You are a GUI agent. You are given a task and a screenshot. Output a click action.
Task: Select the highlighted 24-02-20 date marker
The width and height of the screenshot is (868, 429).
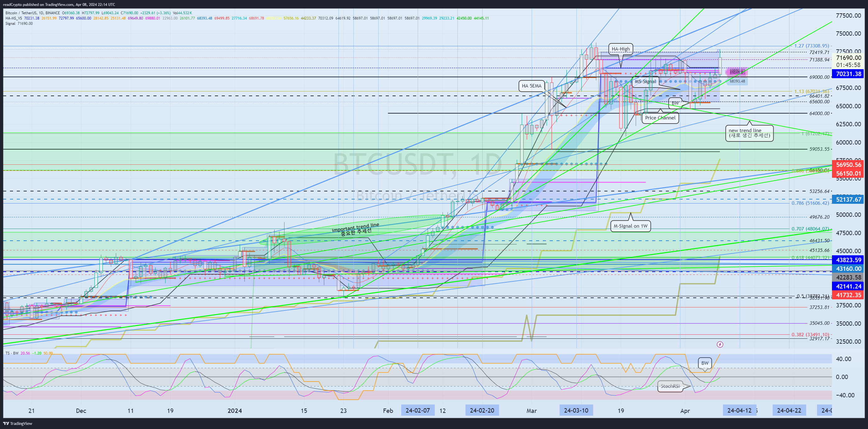482,410
